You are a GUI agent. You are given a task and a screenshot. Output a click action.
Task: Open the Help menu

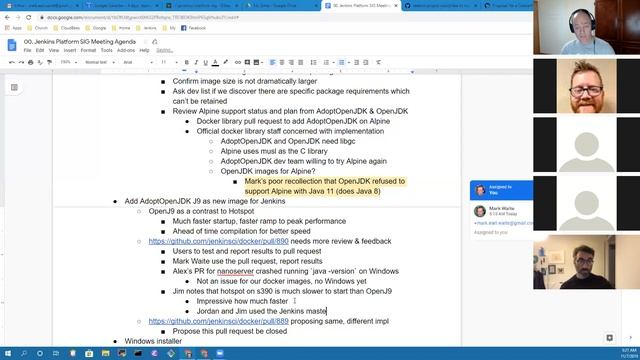[x=144, y=50]
